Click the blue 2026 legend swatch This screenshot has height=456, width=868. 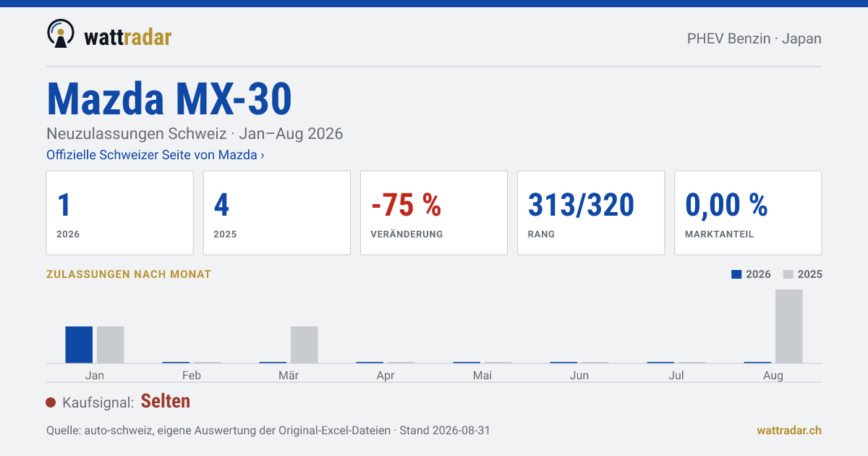tap(736, 274)
